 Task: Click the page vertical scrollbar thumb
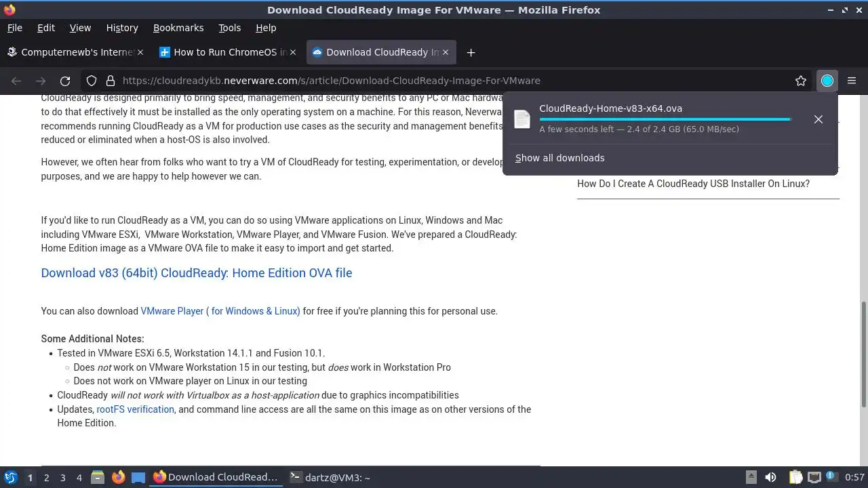[863, 354]
